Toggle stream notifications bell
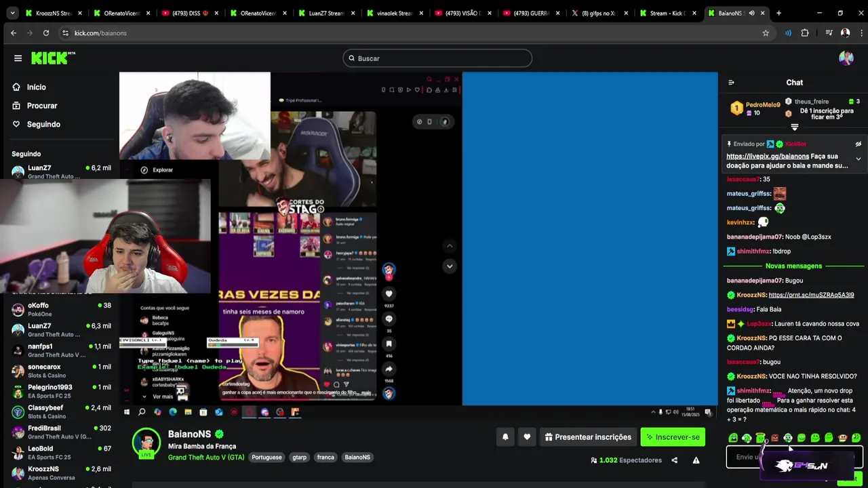868x488 pixels. click(505, 437)
